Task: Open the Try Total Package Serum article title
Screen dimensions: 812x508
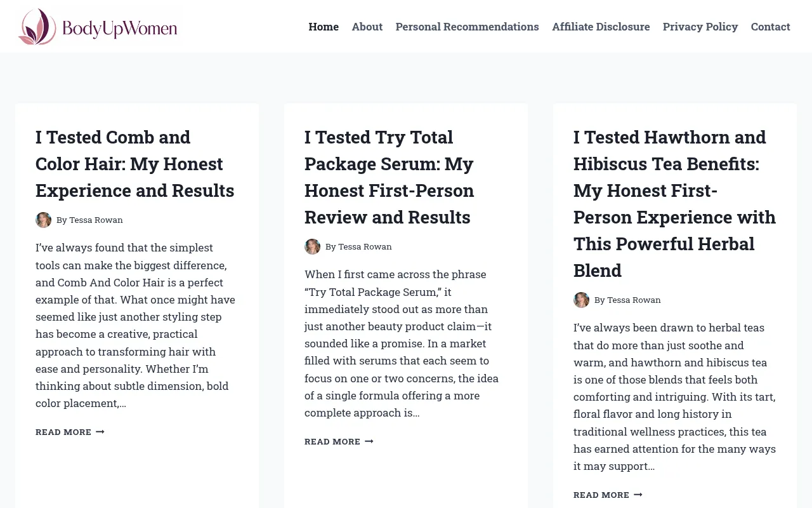Action: [x=390, y=177]
